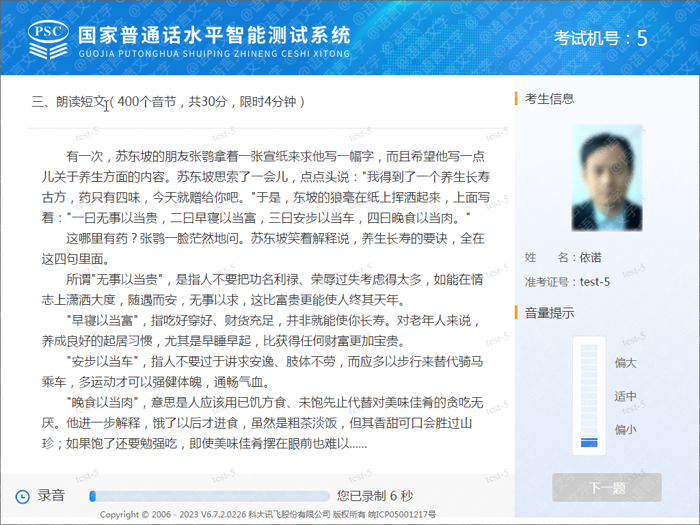Click the candidate name 依诺
The image size is (700, 525).
[590, 258]
